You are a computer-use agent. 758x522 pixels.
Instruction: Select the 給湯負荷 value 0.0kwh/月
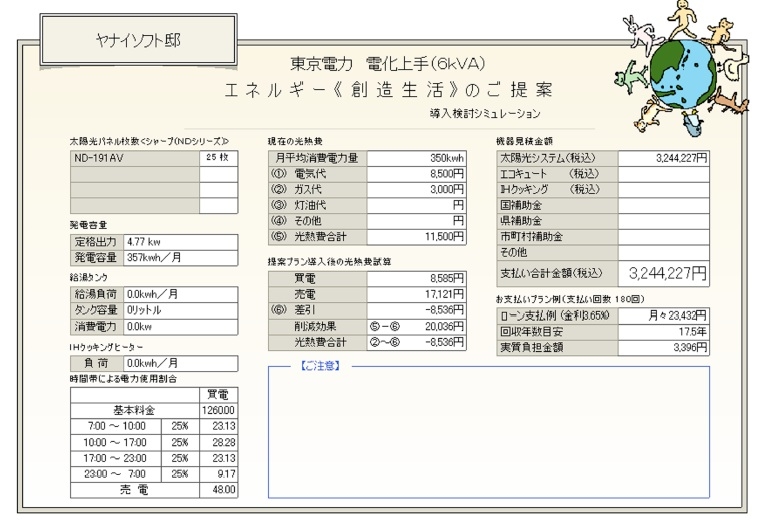click(x=181, y=294)
